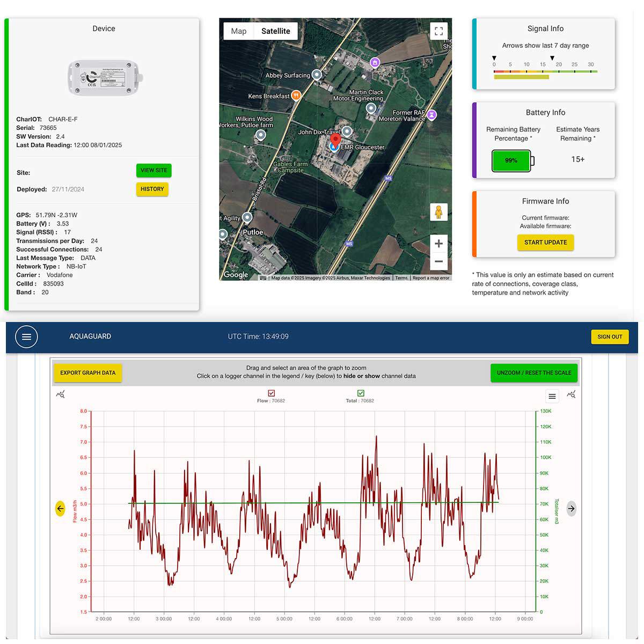Switch to the Satellite view tab
The height and width of the screenshot is (644, 644).
[x=275, y=31]
